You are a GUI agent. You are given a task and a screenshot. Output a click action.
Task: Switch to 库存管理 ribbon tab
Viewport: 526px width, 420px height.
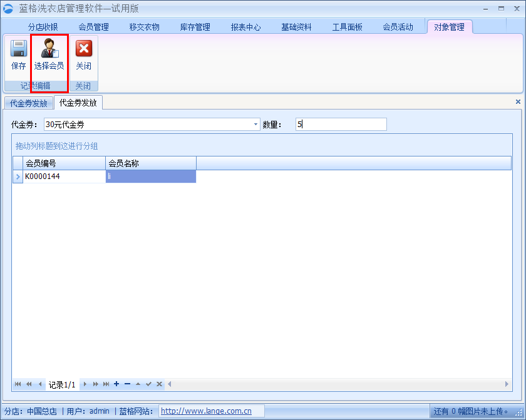(195, 27)
